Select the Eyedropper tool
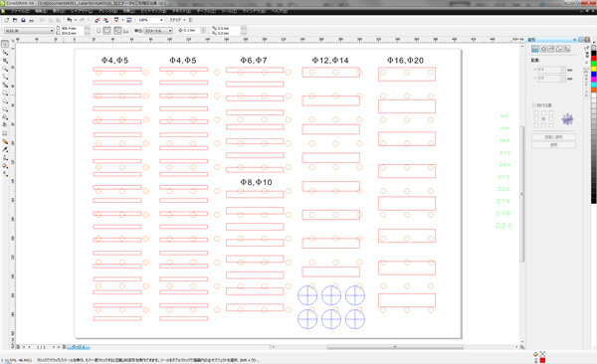Image resolution: width=597 pixels, height=364 pixels. (x=5, y=149)
